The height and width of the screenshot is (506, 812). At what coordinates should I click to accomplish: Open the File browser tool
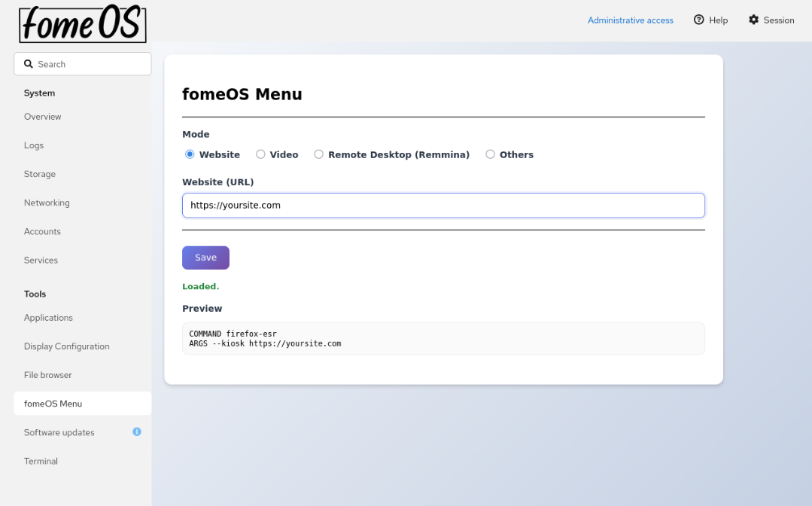[47, 374]
